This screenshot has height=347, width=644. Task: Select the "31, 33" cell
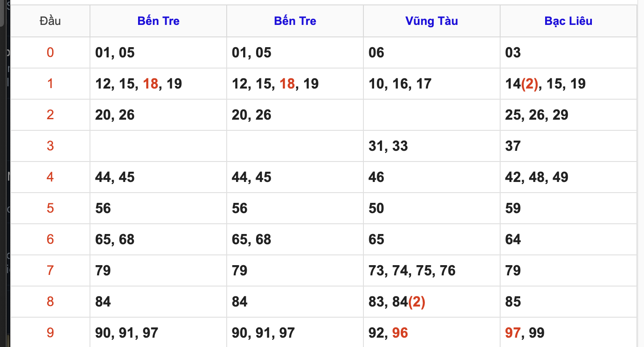coord(388,146)
